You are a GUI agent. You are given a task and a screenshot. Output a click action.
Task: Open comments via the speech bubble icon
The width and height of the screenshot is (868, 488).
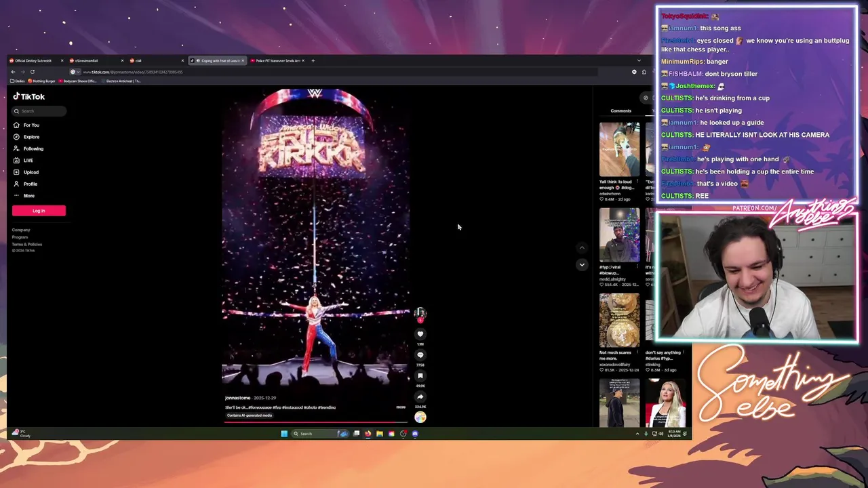[420, 354]
